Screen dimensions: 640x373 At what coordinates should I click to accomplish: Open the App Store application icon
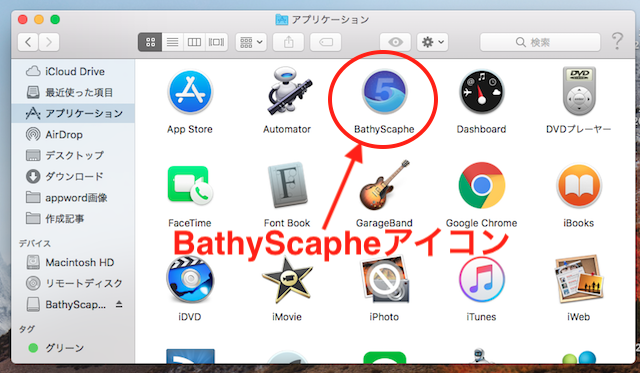click(x=190, y=92)
